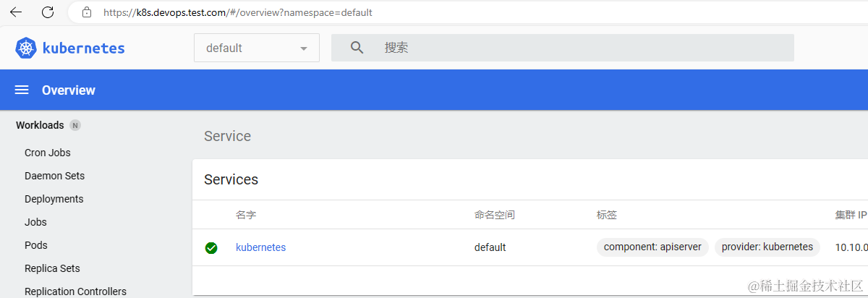Viewport: 868px width, 298px height.
Task: Click the provider: kubernetes label chip
Action: pyautogui.click(x=767, y=247)
